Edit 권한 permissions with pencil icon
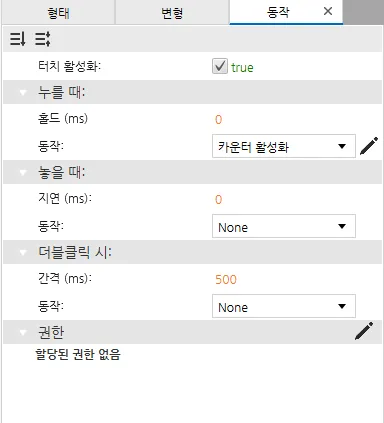The image size is (384, 423). [364, 331]
